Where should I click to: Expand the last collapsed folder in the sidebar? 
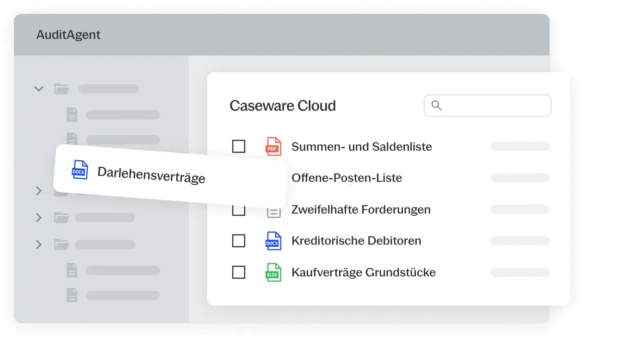[39, 244]
